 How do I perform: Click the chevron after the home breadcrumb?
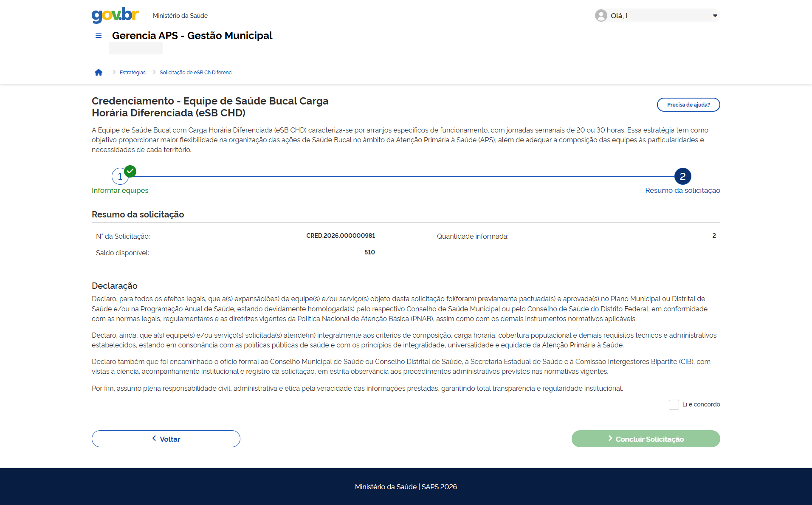(x=114, y=73)
